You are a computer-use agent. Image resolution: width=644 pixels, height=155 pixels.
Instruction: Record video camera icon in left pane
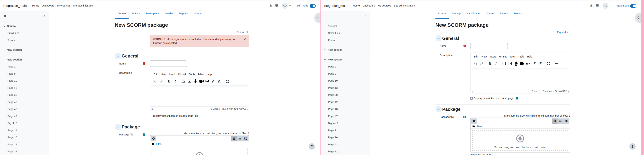[x=202, y=81]
